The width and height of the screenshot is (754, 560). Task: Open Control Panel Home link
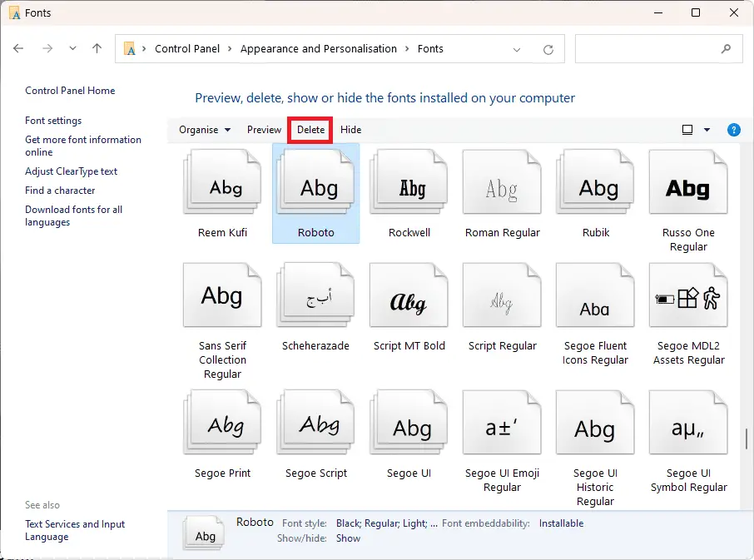point(70,91)
